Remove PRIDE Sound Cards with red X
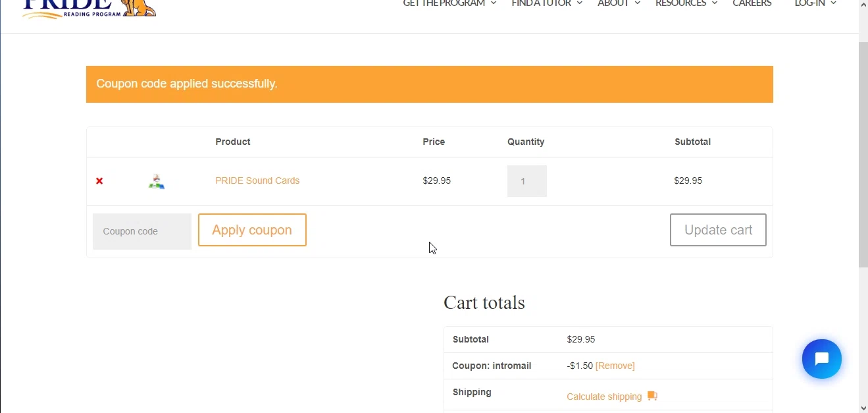The image size is (868, 413). 99,181
